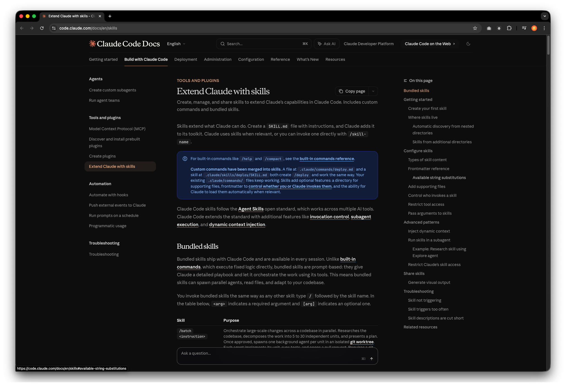The height and width of the screenshot is (392, 566).
Task: Select Extend Claude with skills sidebar item
Action: pos(120,166)
